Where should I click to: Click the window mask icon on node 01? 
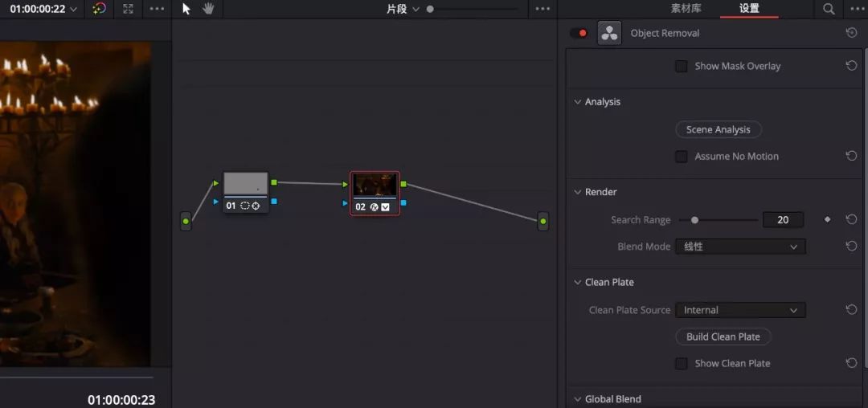244,206
